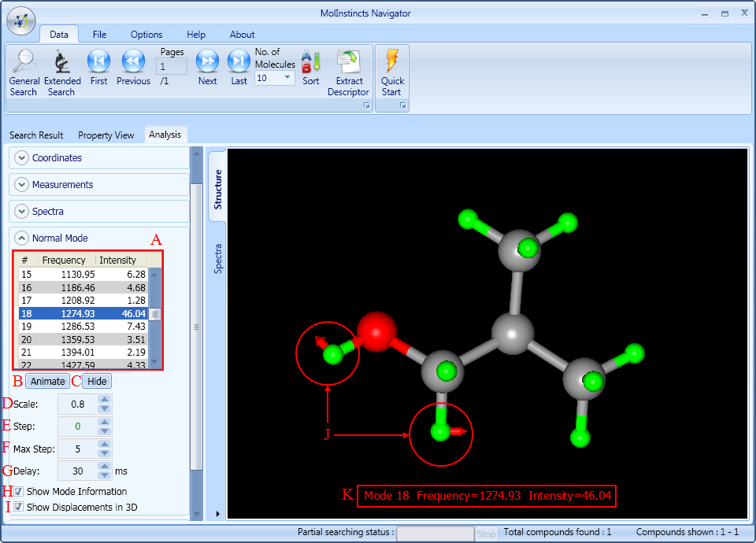Screen dimensions: 756x543
Task: Switch to Property View tab
Action: [106, 135]
